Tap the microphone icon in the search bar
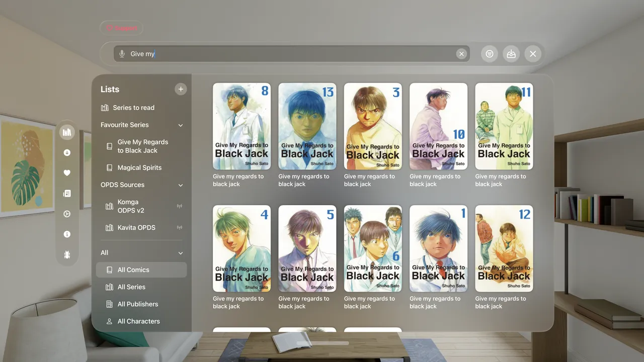The width and height of the screenshot is (644, 362). tap(122, 54)
